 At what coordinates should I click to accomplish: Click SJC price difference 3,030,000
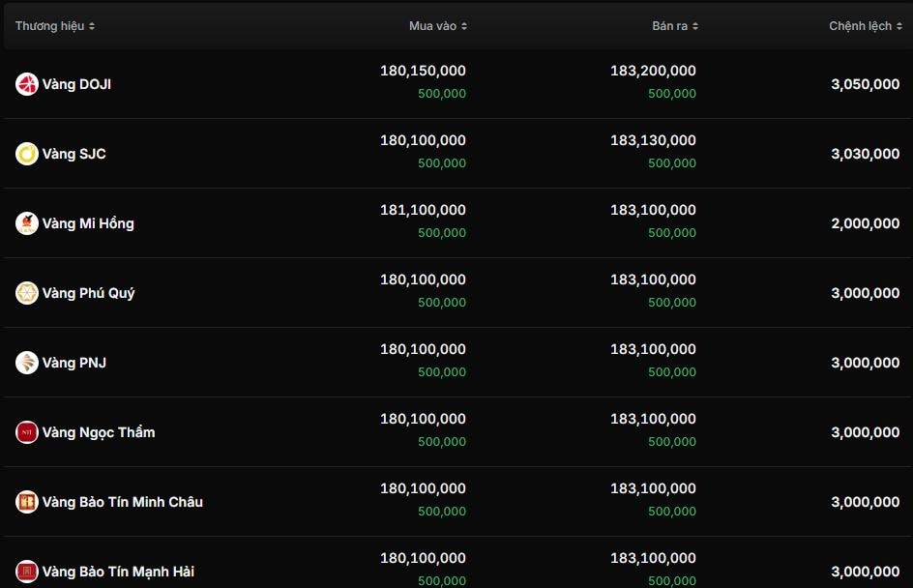[865, 154]
